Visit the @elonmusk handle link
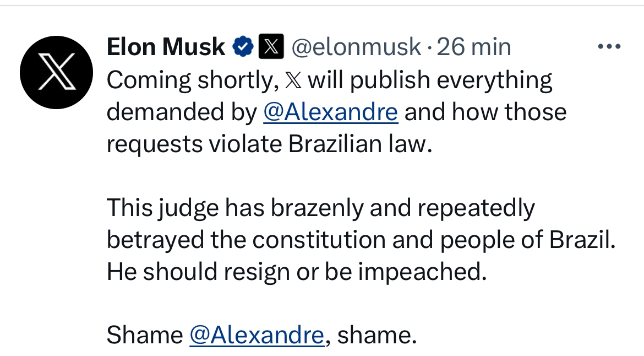This screenshot has height=356, width=644. (x=356, y=47)
